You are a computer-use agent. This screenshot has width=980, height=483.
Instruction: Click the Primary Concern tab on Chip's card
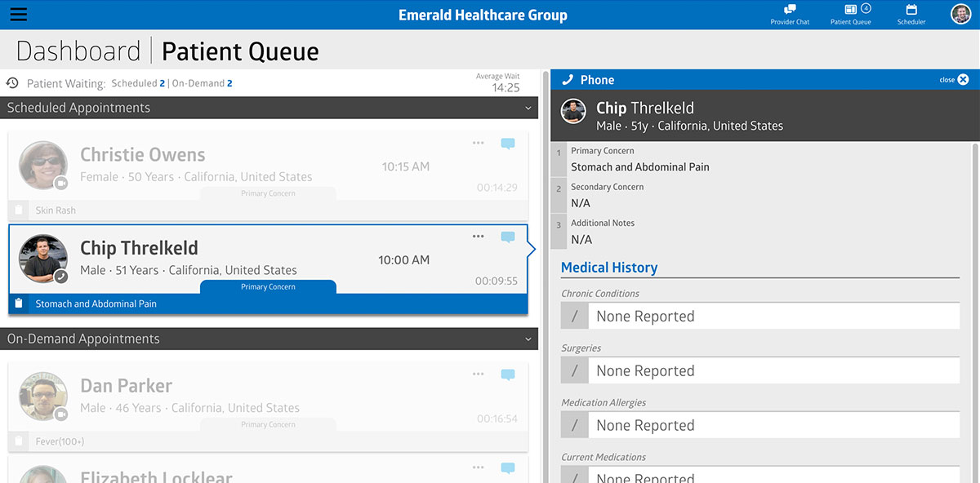coord(268,287)
